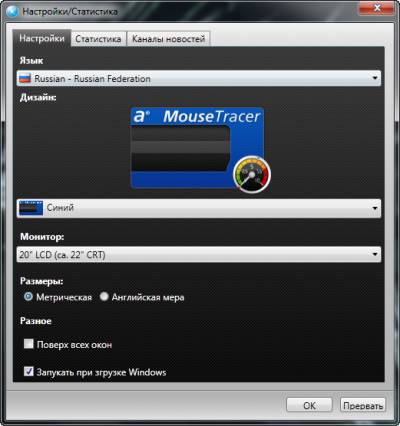The width and height of the screenshot is (400, 426).
Task: Click the Russian flag icon in the language box
Action: coord(25,79)
